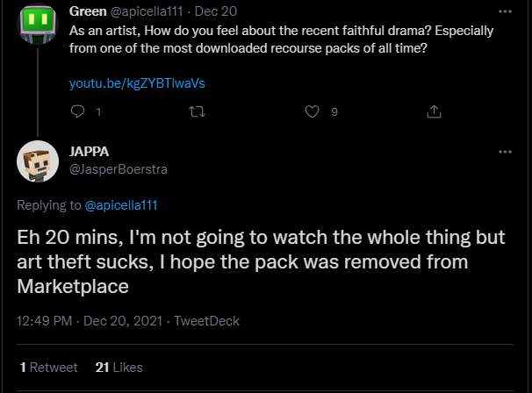Retweet Green's tweet
The height and width of the screenshot is (393, 532).
click(x=197, y=111)
